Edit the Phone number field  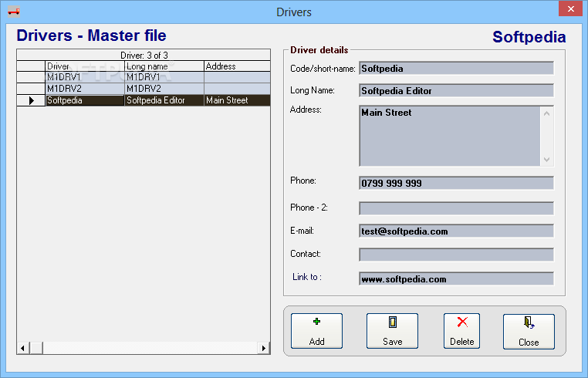click(456, 183)
